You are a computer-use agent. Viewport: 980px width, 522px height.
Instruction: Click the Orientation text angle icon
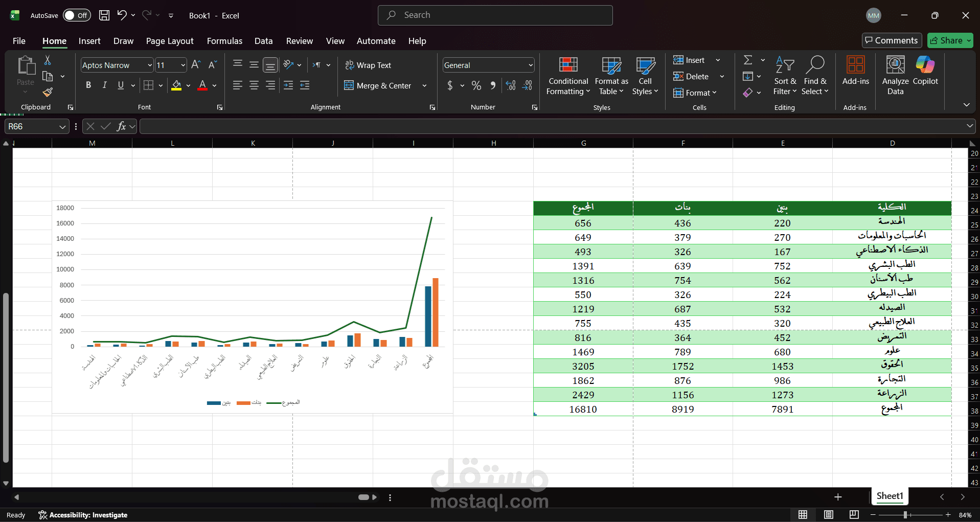pyautogui.click(x=289, y=65)
